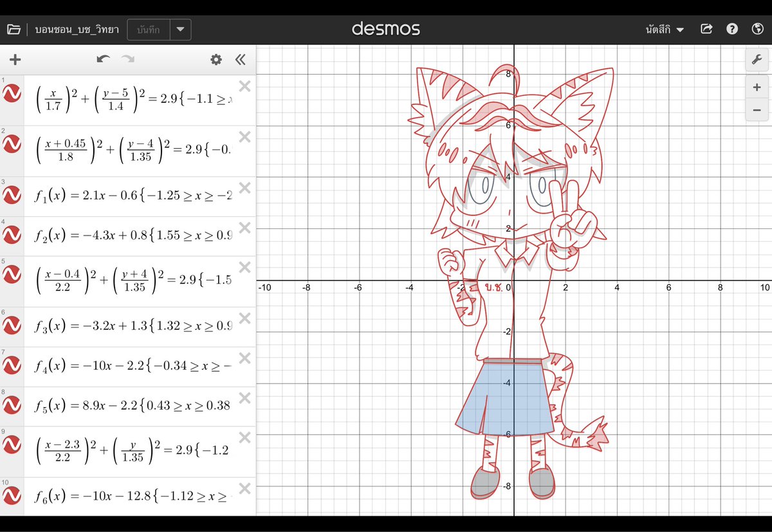Click the color circle of expression 9
Image resolution: width=772 pixels, height=532 pixels.
[x=10, y=444]
